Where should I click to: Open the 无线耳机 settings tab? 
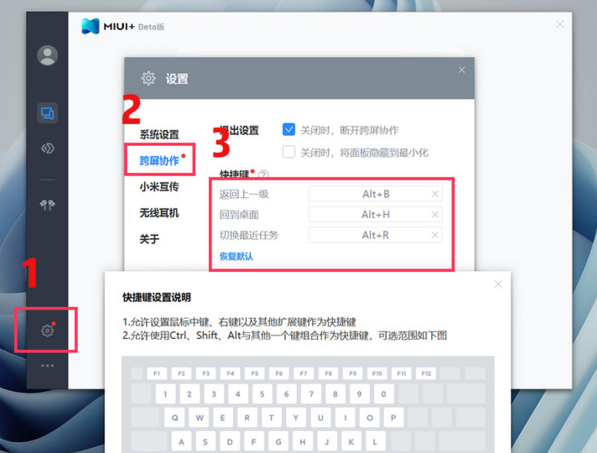point(159,213)
